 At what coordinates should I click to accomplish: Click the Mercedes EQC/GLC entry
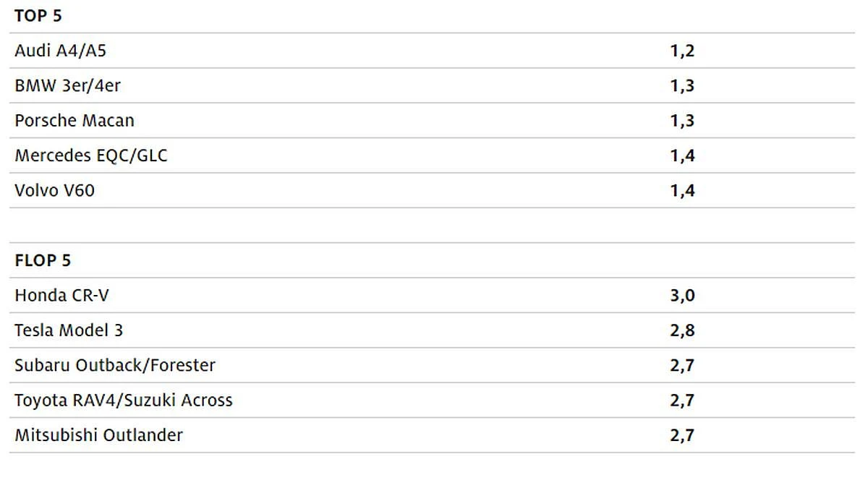tap(91, 155)
